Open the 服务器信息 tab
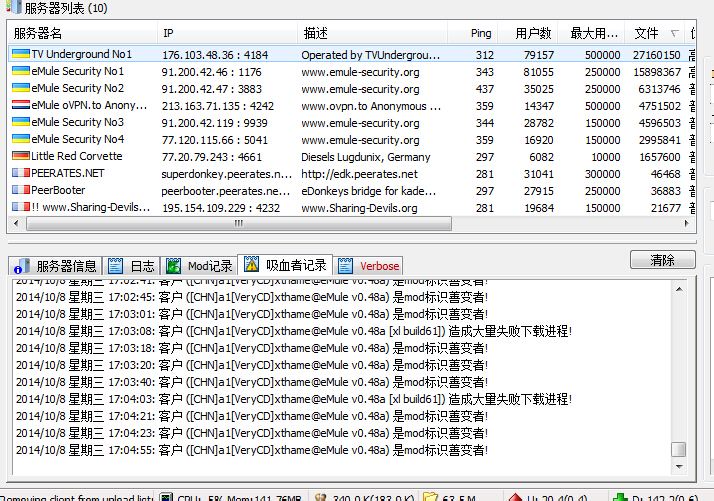This screenshot has width=714, height=501. pyautogui.click(x=55, y=266)
